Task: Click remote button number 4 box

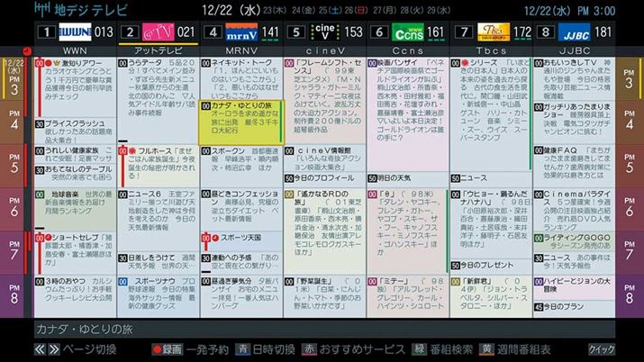Action: pos(213,32)
